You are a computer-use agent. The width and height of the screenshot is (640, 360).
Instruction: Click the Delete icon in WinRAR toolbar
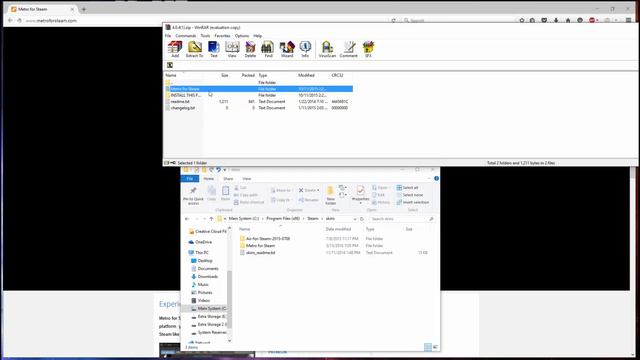click(x=250, y=49)
